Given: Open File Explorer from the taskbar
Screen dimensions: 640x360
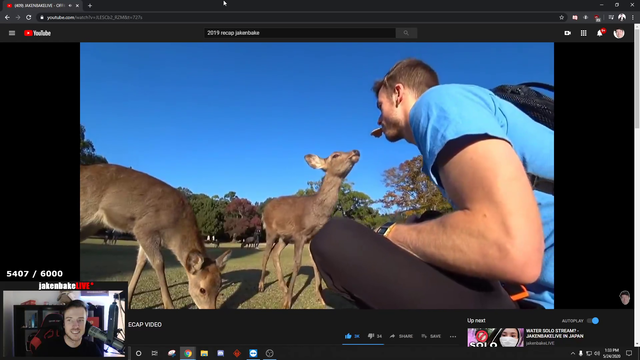Looking at the screenshot, I should coord(204,353).
